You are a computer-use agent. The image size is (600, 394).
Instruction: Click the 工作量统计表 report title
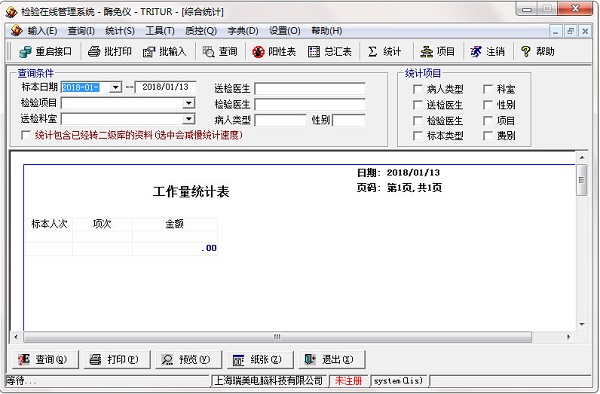[191, 192]
